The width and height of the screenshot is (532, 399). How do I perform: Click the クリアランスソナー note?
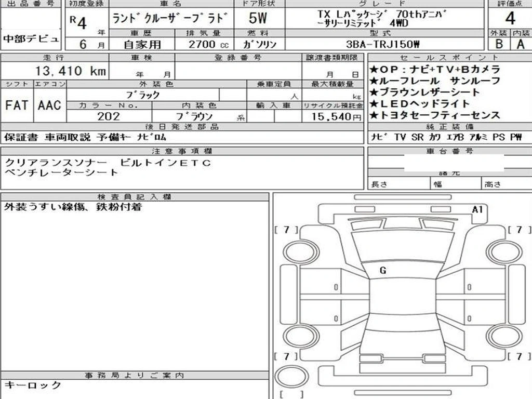pyautogui.click(x=56, y=163)
